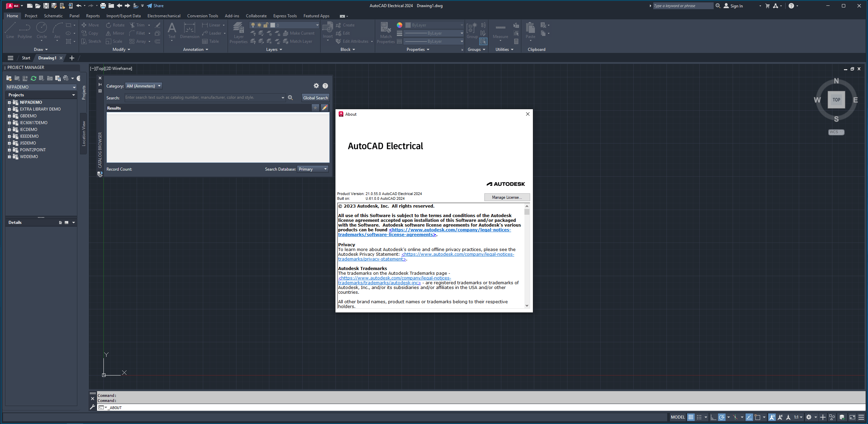Click the Rotate tool
Screen dimensions: 868x424
(115, 25)
